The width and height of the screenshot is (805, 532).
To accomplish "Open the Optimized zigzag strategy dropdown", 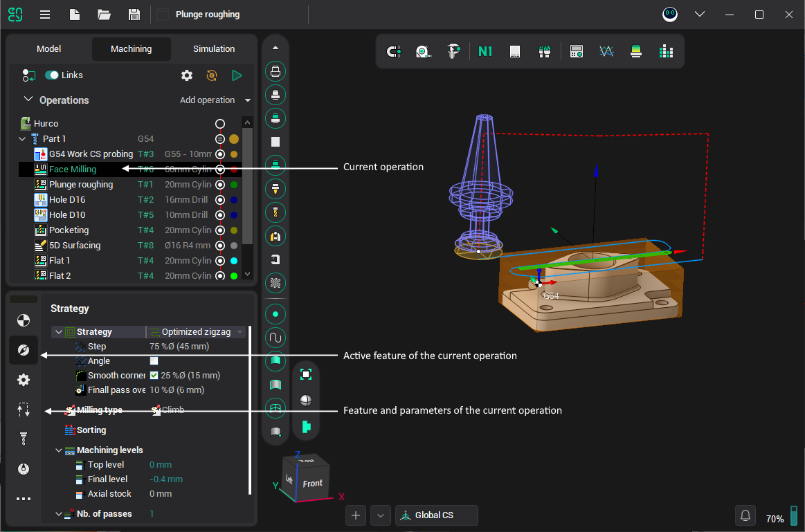I will (x=197, y=332).
